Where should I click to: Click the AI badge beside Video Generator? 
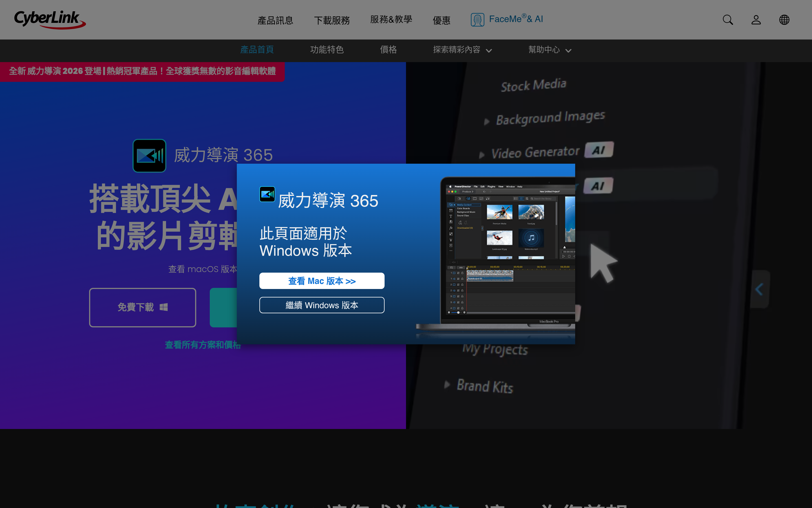[x=599, y=150]
